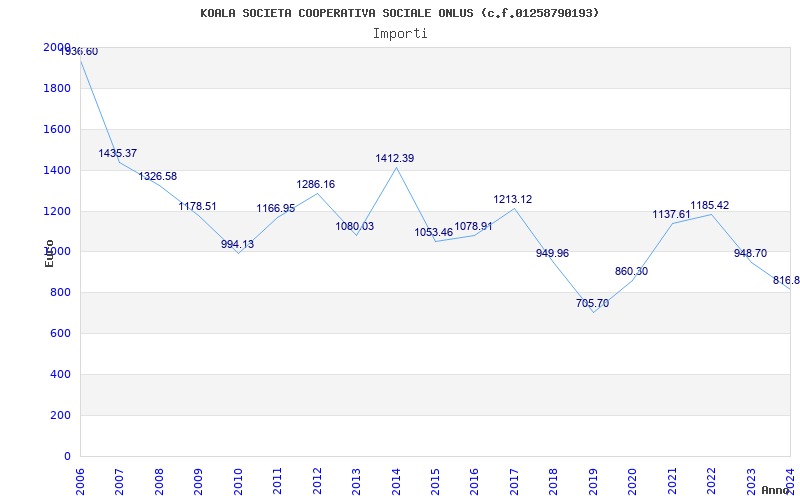Click the data label 1213.12
The height and width of the screenshot is (500, 800).
tap(513, 199)
